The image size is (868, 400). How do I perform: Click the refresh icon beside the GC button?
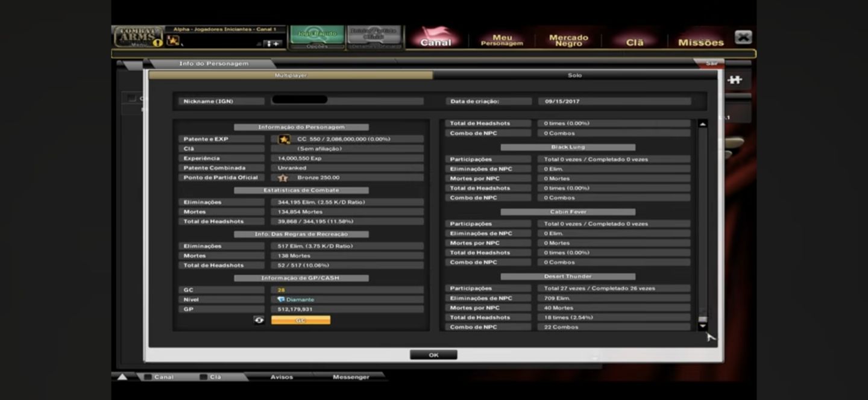click(x=259, y=320)
